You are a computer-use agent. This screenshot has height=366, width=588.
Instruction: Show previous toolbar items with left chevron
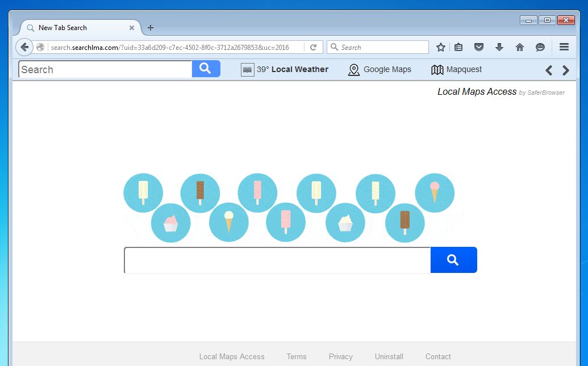[x=549, y=70]
